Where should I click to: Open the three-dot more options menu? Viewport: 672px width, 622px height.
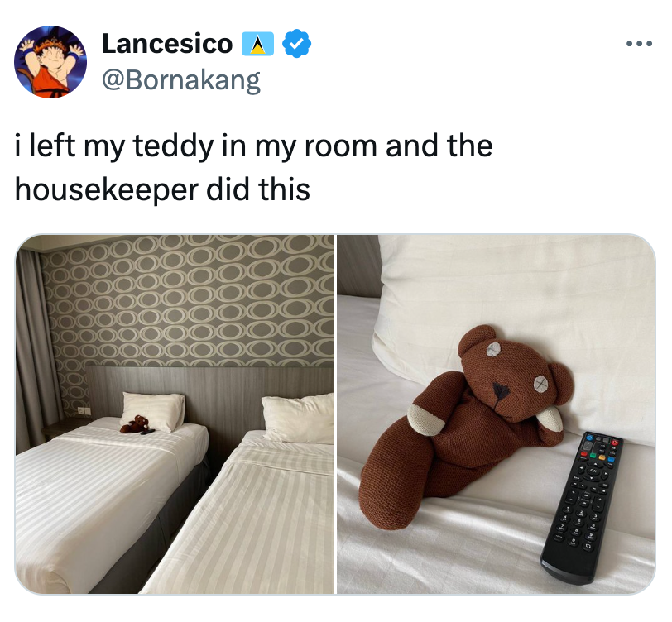pos(639,44)
